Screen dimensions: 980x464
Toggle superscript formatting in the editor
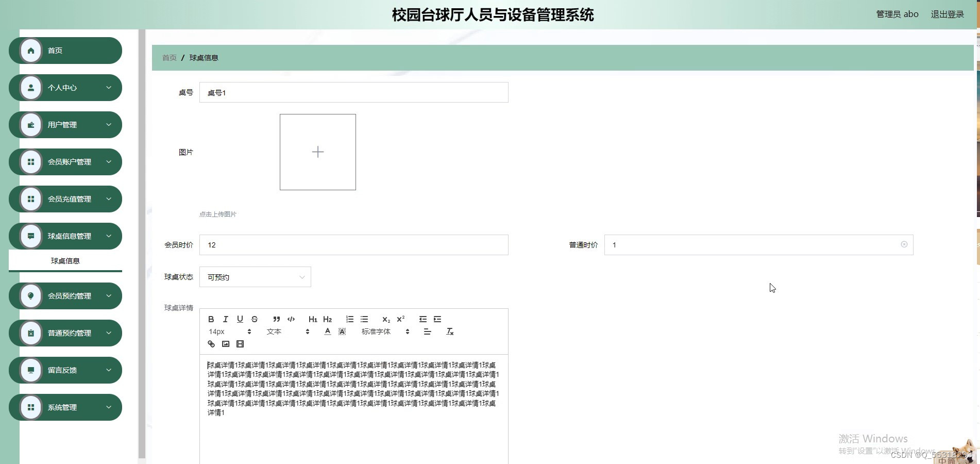(400, 319)
